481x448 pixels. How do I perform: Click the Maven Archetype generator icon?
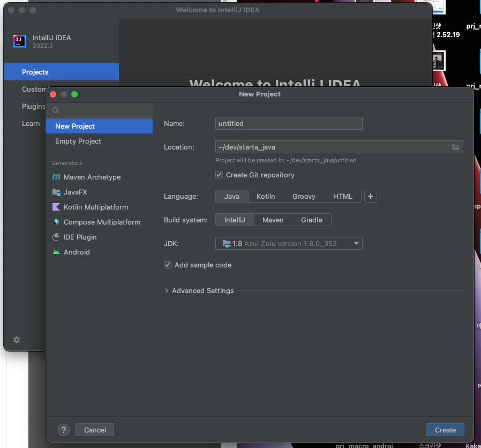[56, 177]
